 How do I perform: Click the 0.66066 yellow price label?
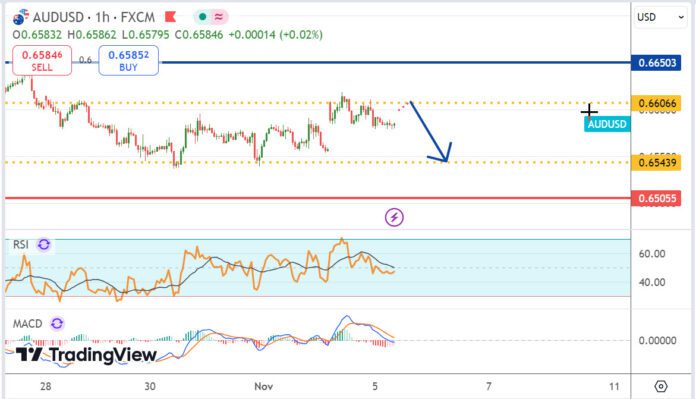tap(656, 103)
